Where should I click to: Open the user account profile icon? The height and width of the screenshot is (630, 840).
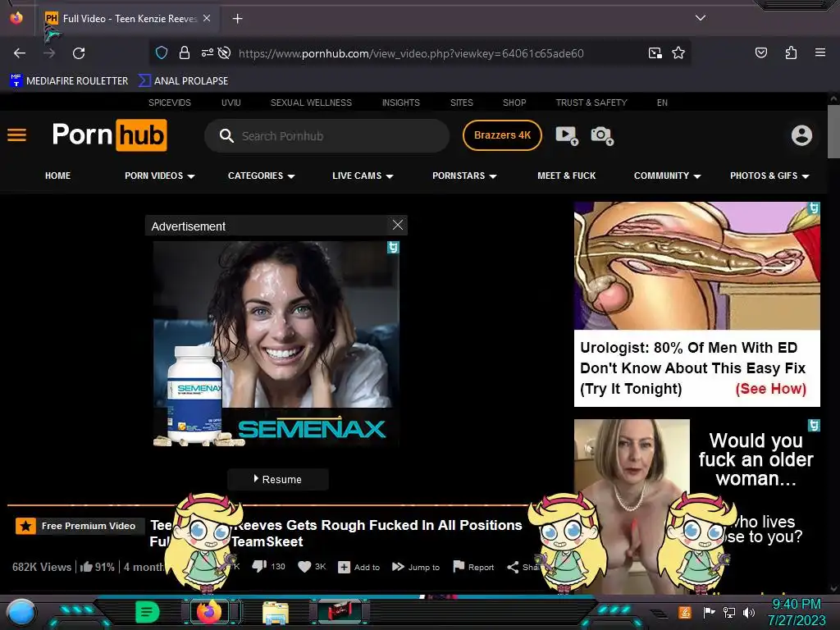click(x=801, y=135)
